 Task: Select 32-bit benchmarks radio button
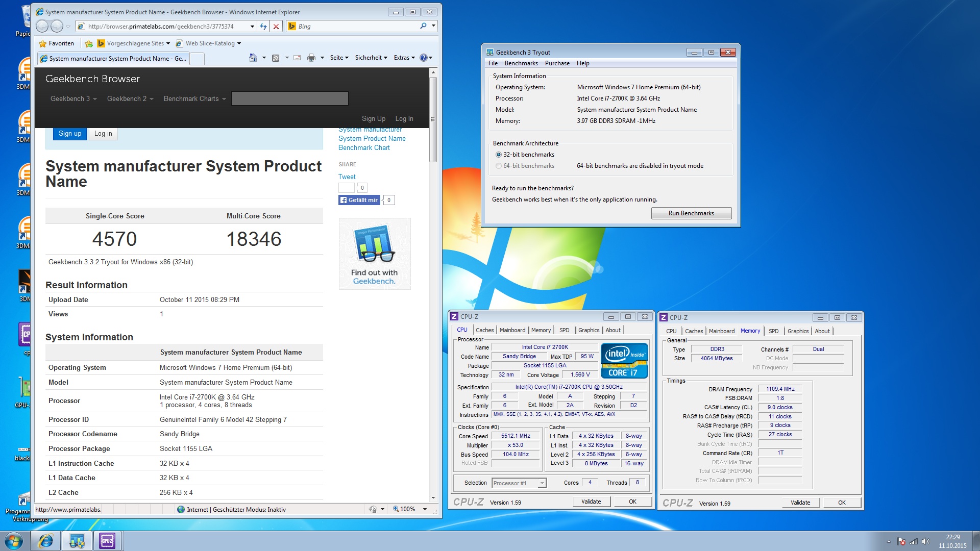click(499, 155)
